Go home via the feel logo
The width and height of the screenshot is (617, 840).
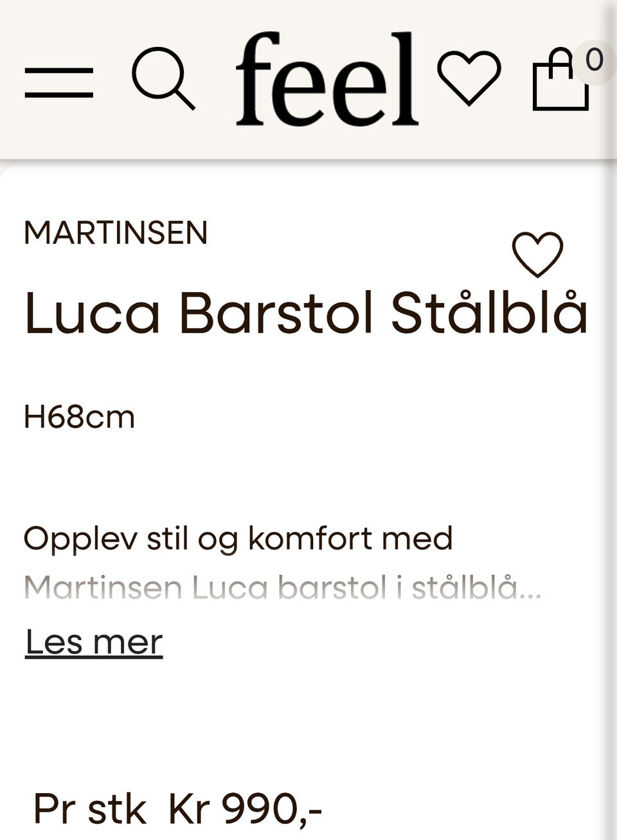[327, 78]
